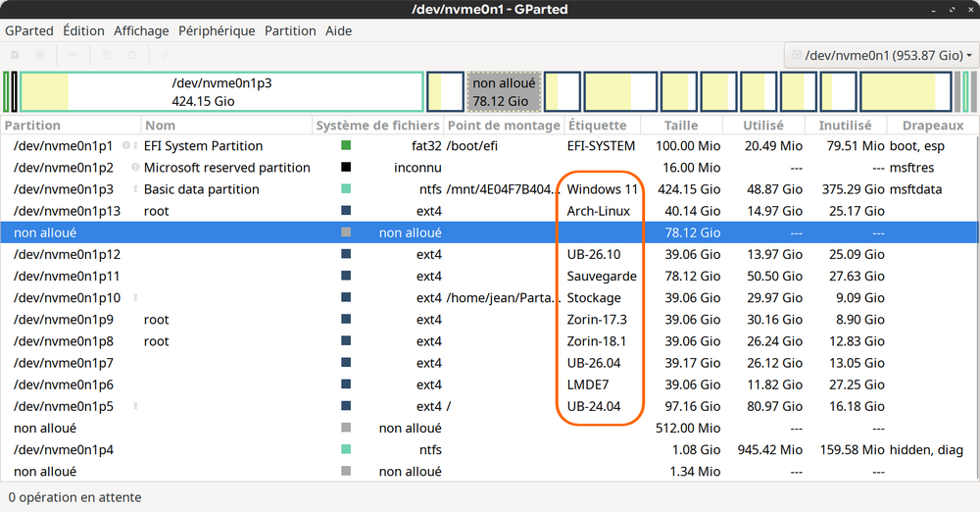The image size is (980, 512).
Task: Click the 'Stockage' label cell
Action: [594, 298]
